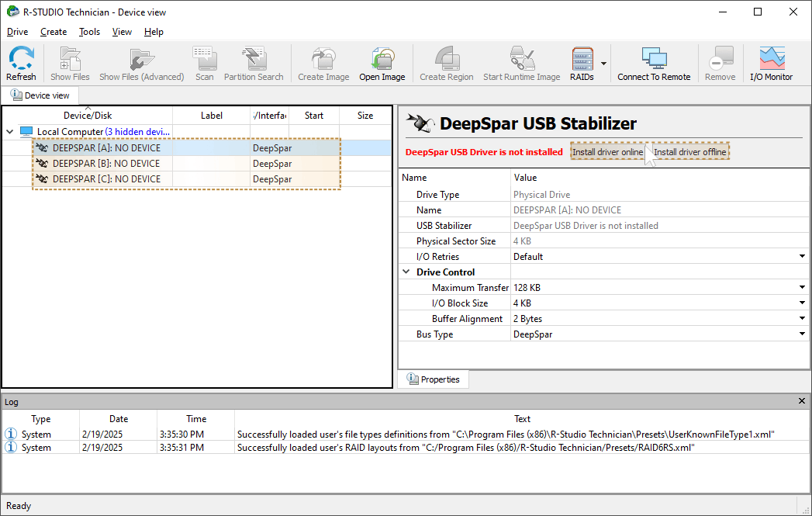The width and height of the screenshot is (812, 516).
Task: Click the Ready status bar text
Action: (19, 506)
